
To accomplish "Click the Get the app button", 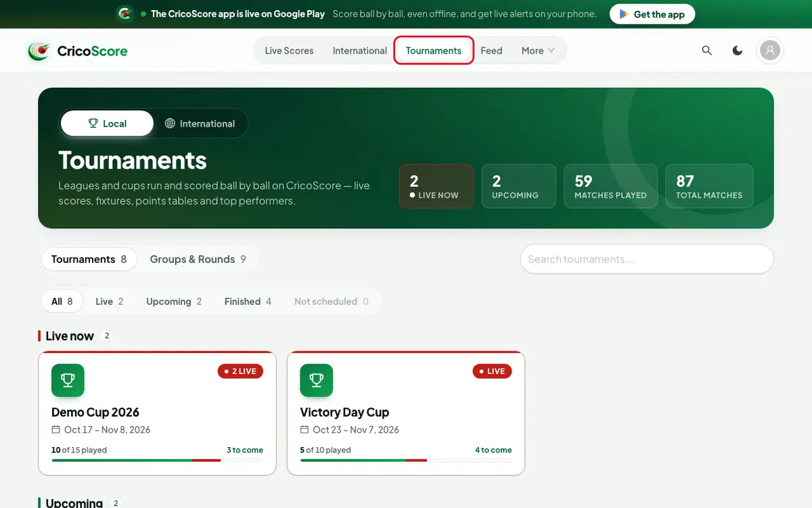I will 652,14.
